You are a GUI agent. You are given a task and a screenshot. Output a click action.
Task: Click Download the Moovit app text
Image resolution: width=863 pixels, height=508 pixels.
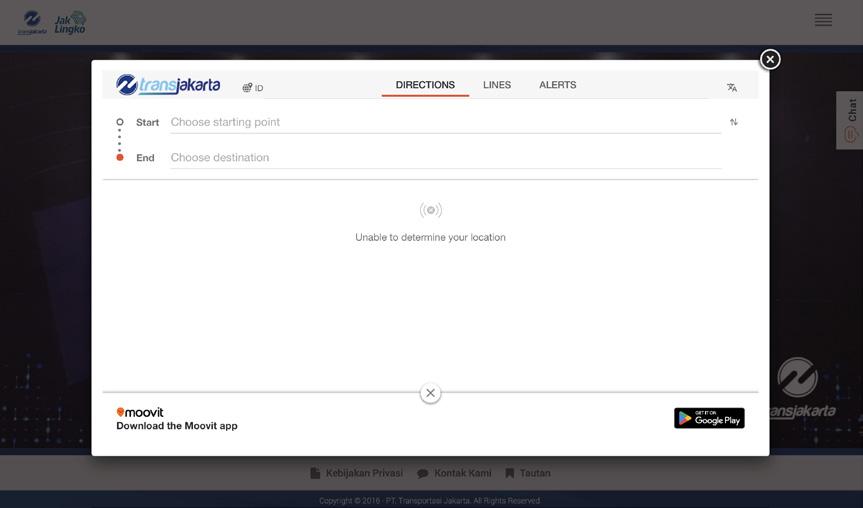click(177, 426)
